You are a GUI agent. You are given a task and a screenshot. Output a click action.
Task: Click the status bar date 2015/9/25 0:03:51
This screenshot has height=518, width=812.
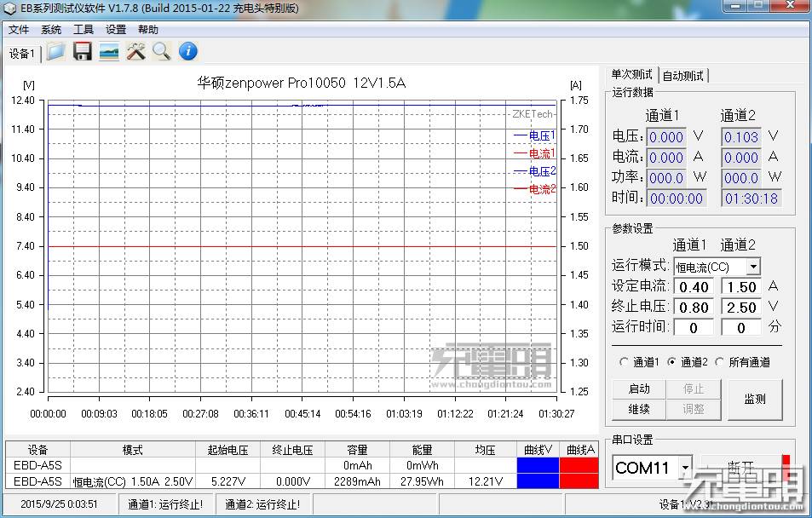[x=59, y=504]
